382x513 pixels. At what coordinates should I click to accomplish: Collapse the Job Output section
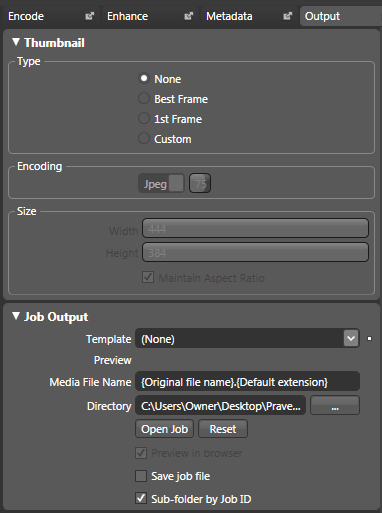pyautogui.click(x=16, y=316)
